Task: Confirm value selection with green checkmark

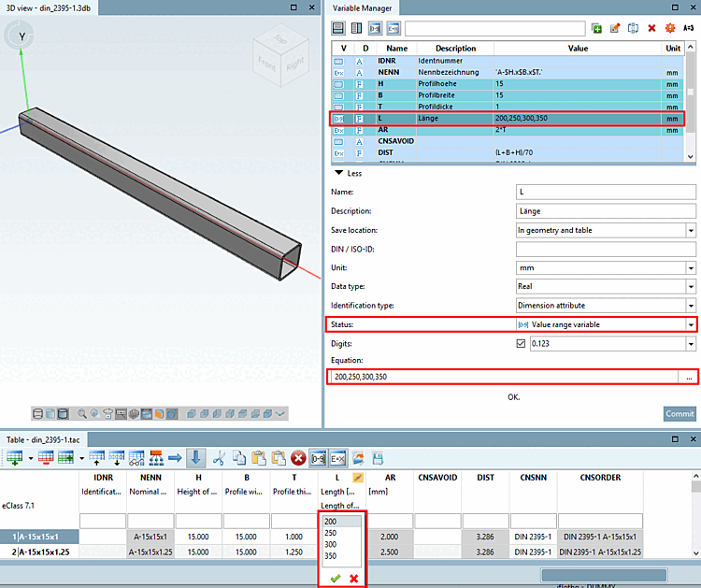Action: [335, 579]
